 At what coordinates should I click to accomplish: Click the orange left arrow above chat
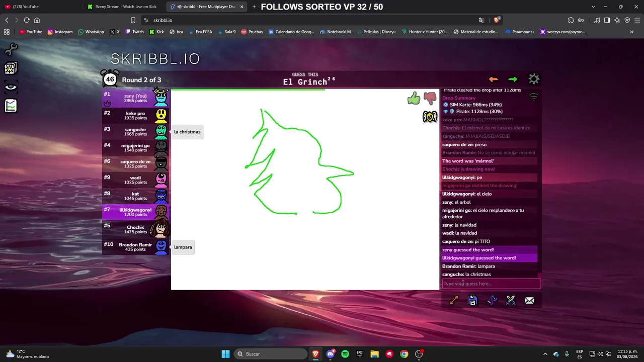coord(493,79)
